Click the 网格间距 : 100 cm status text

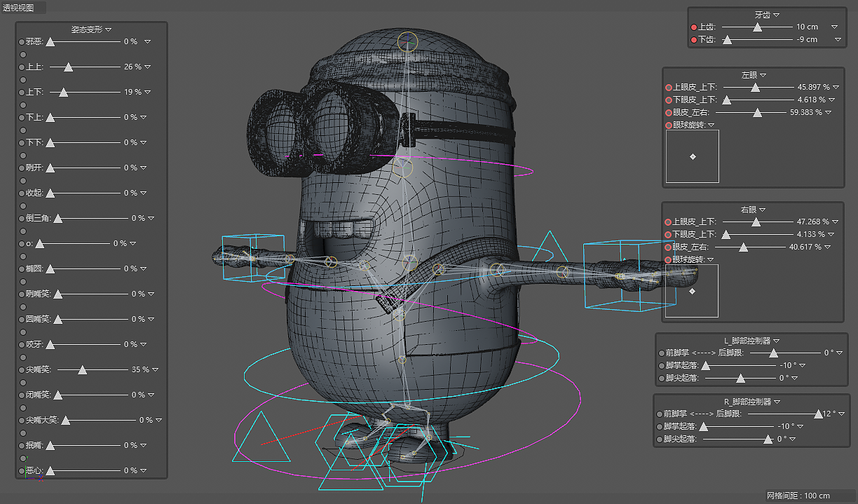[x=798, y=496]
